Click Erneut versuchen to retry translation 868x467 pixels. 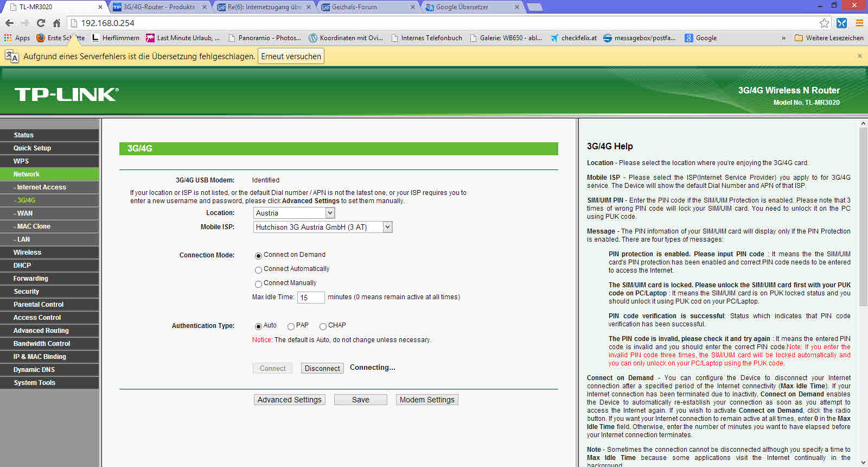click(291, 56)
